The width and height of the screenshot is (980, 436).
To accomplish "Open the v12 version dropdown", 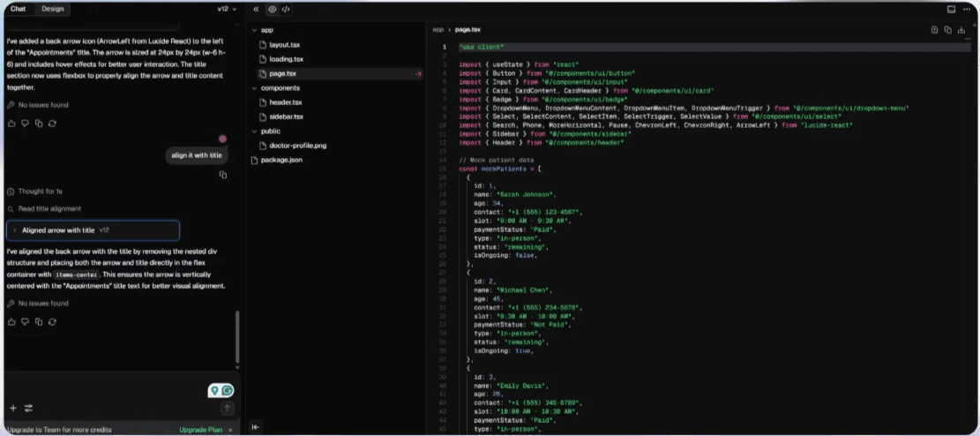I will point(227,9).
